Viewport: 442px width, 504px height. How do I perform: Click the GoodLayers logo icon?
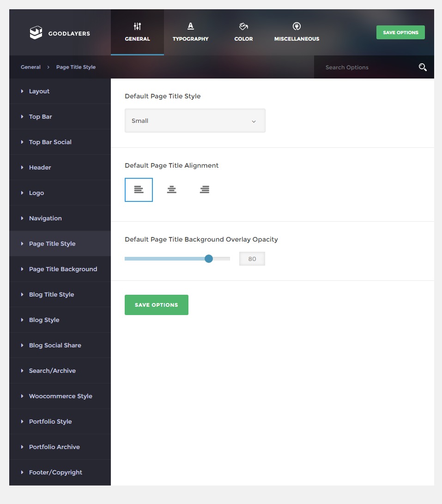coord(36,32)
